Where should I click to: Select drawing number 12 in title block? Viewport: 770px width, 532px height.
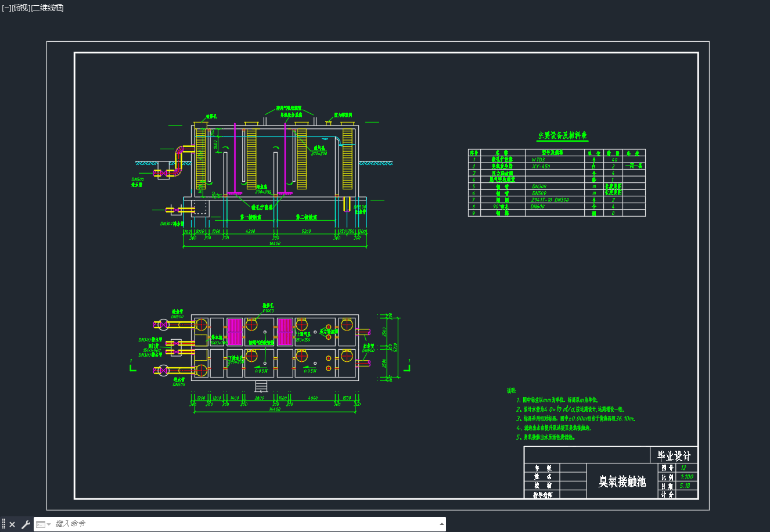(x=683, y=468)
